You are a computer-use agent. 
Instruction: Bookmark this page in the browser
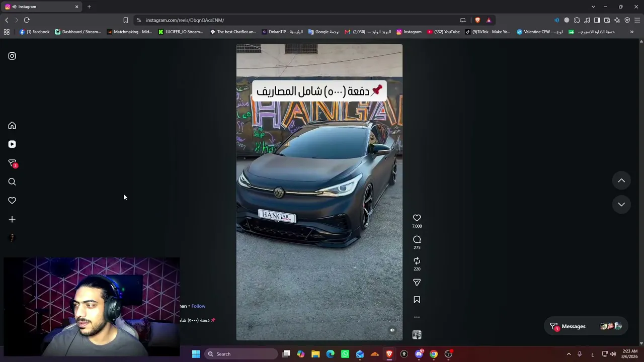[126, 20]
